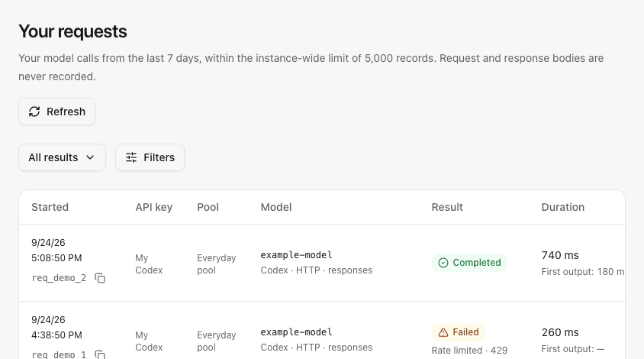Click example-model in the Failed row
The height and width of the screenshot is (359, 644).
click(x=296, y=332)
